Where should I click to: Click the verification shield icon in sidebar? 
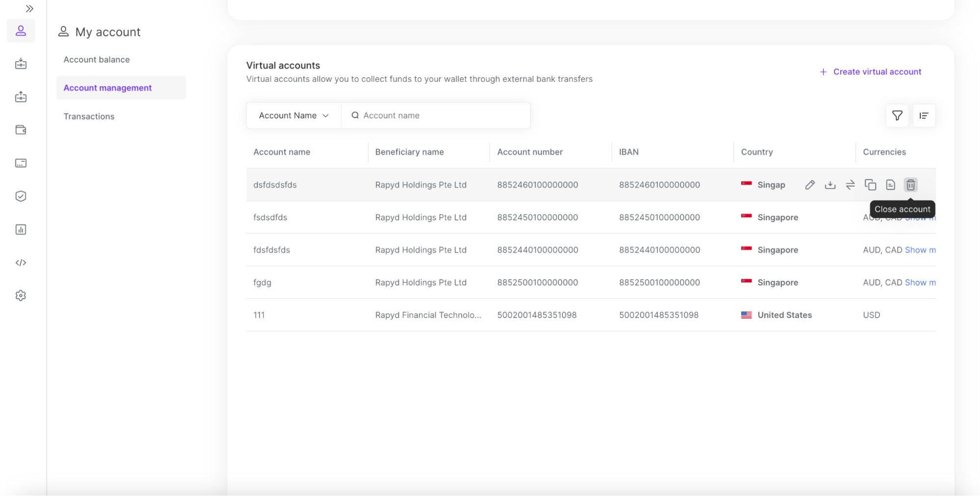(21, 196)
